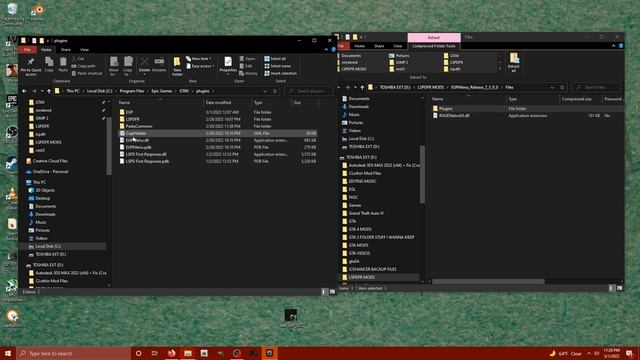Screen dimensions: 640x360
Task: Click Invert selection in the ribbon
Action: (281, 73)
